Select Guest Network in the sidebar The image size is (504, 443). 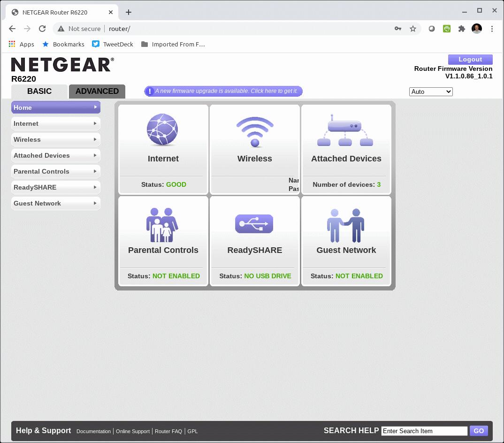pyautogui.click(x=55, y=204)
